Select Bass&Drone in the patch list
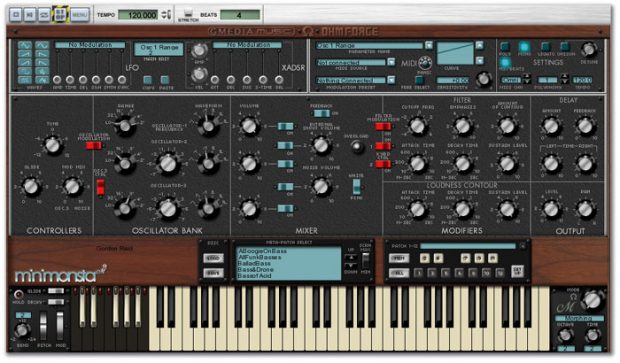This screenshot has width=620, height=363. (x=255, y=270)
